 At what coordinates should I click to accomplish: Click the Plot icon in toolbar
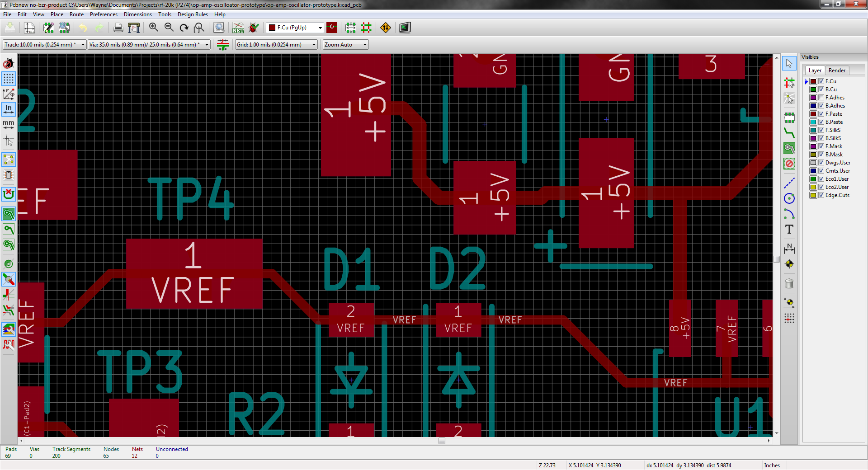click(x=134, y=28)
